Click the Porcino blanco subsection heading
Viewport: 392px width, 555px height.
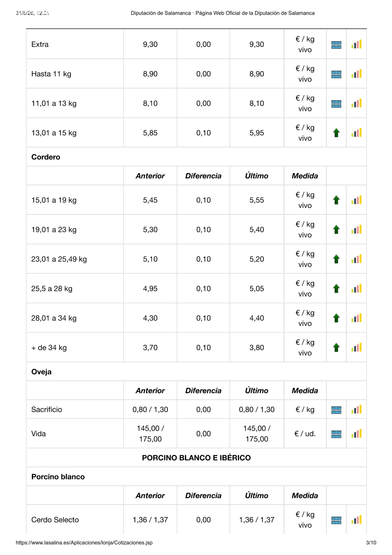[x=58, y=477]
